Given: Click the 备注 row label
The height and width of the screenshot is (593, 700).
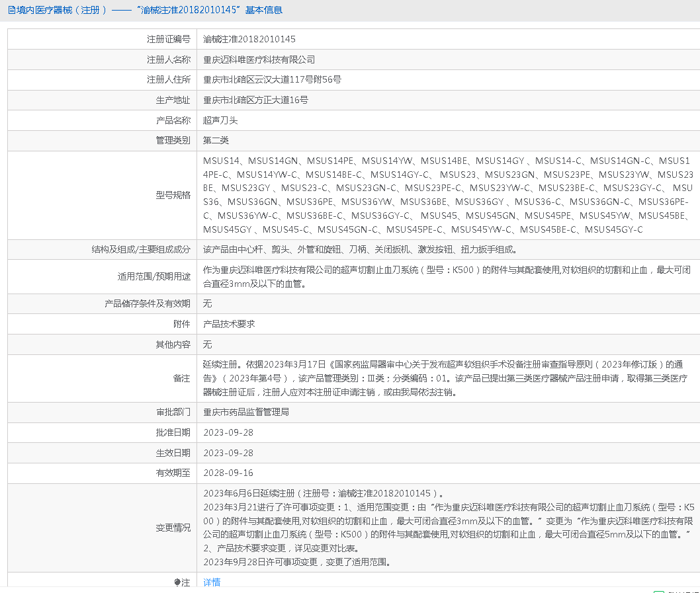Looking at the screenshot, I should 181,379.
